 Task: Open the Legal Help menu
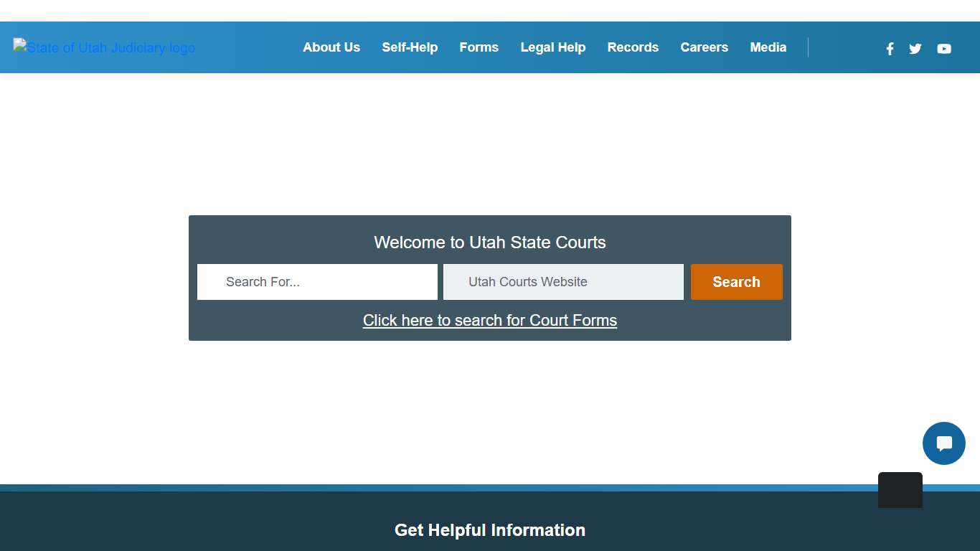[553, 47]
